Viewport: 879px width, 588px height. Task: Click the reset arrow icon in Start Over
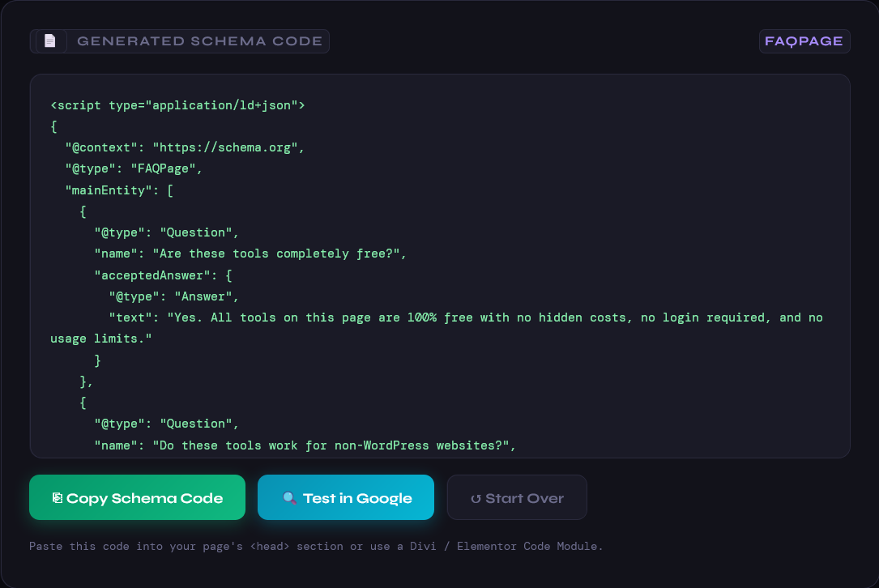coord(476,498)
